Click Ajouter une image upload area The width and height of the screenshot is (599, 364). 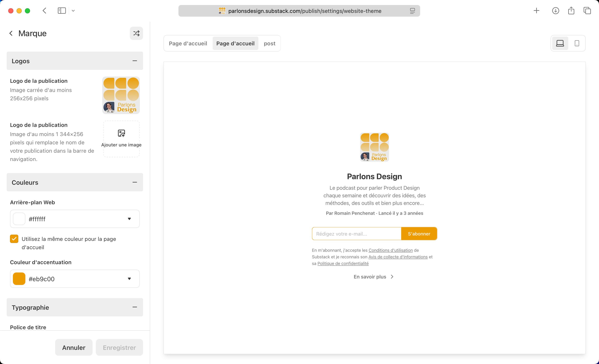121,139
